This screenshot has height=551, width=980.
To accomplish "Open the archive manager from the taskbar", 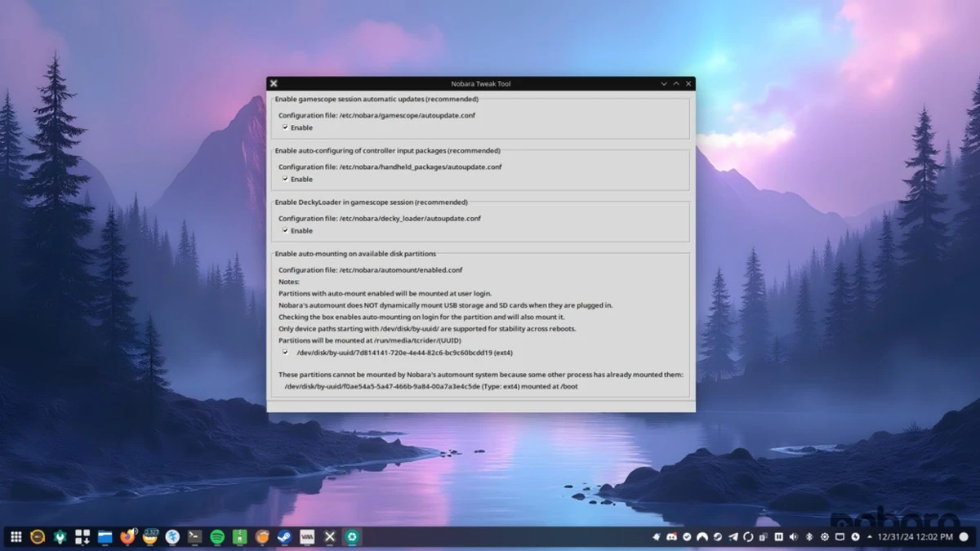I will [238, 537].
